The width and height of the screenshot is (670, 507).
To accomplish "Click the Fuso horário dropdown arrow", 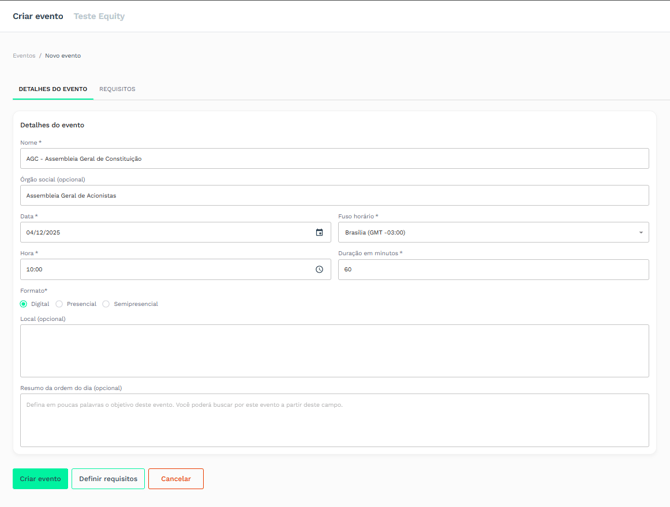I will 641,233.
